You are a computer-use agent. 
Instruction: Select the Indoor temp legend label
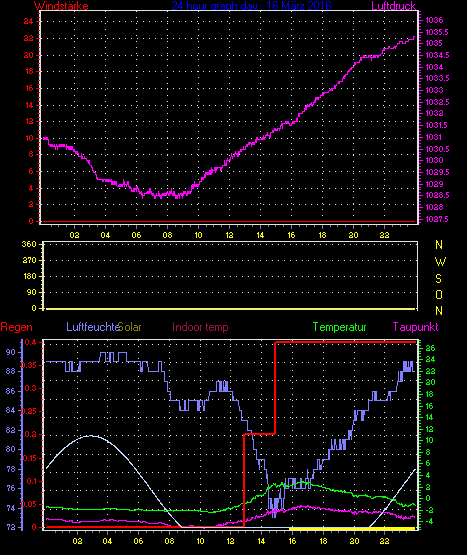point(200,327)
